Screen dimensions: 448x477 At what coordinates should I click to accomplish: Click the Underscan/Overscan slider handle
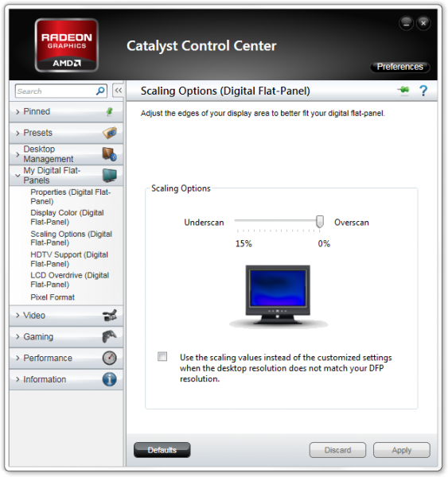tap(319, 222)
